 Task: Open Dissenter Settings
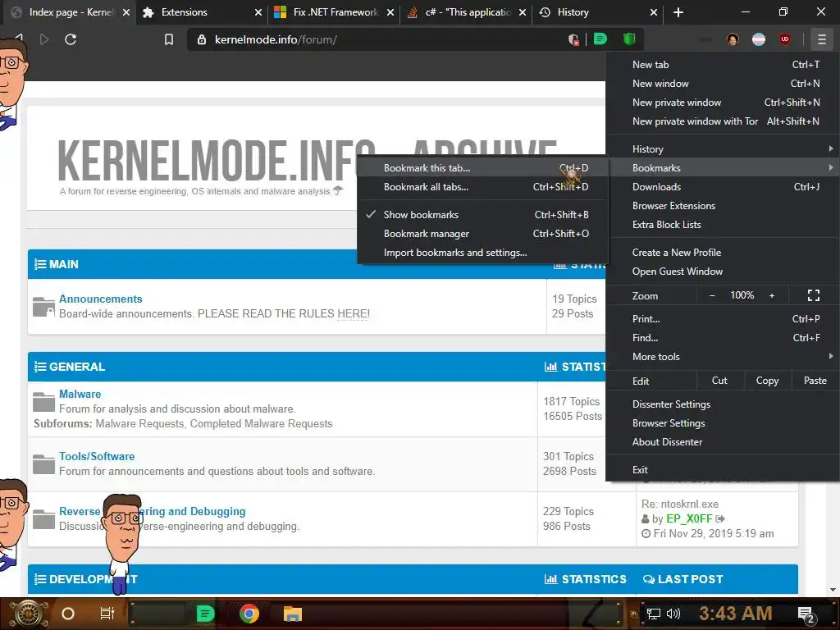(723, 404)
